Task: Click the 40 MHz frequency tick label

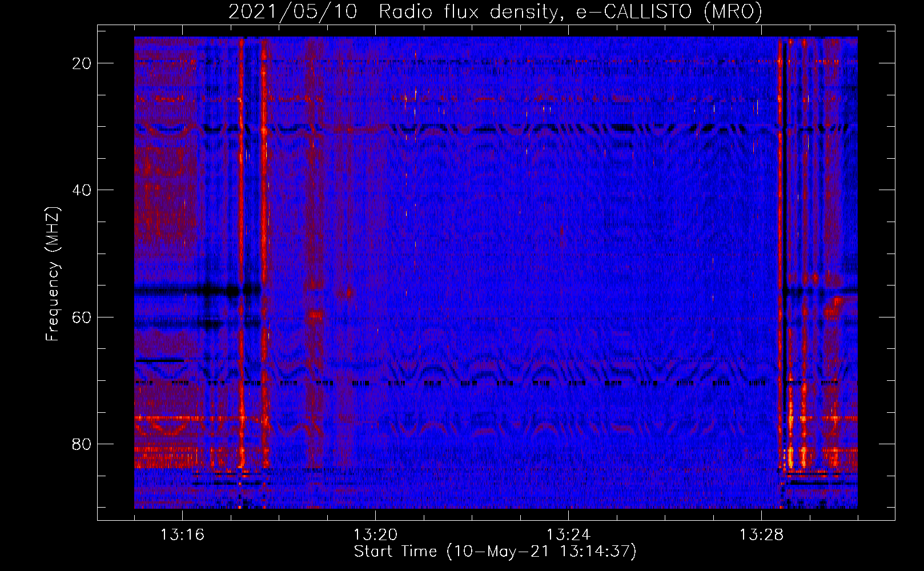Action: click(x=82, y=190)
